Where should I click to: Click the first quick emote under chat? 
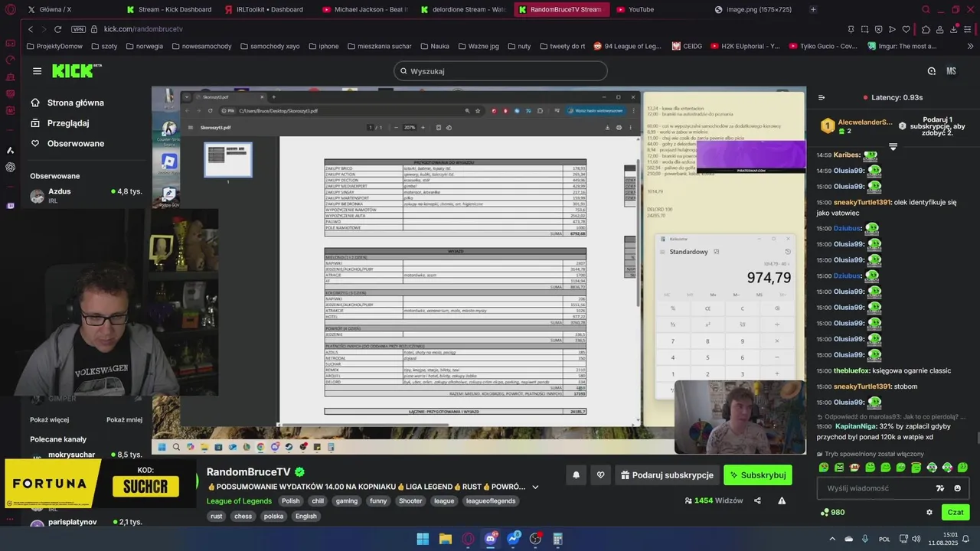point(824,468)
